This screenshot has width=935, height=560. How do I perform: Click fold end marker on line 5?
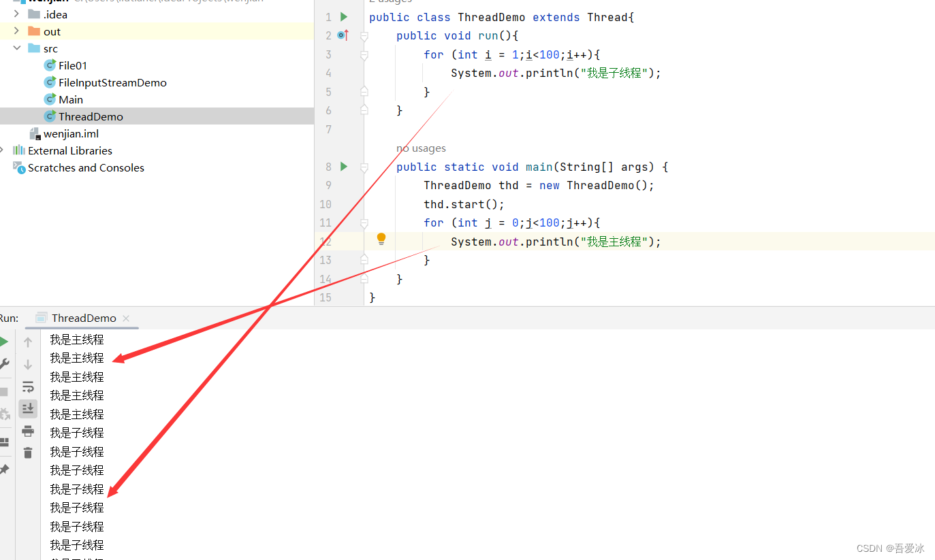pos(364,90)
